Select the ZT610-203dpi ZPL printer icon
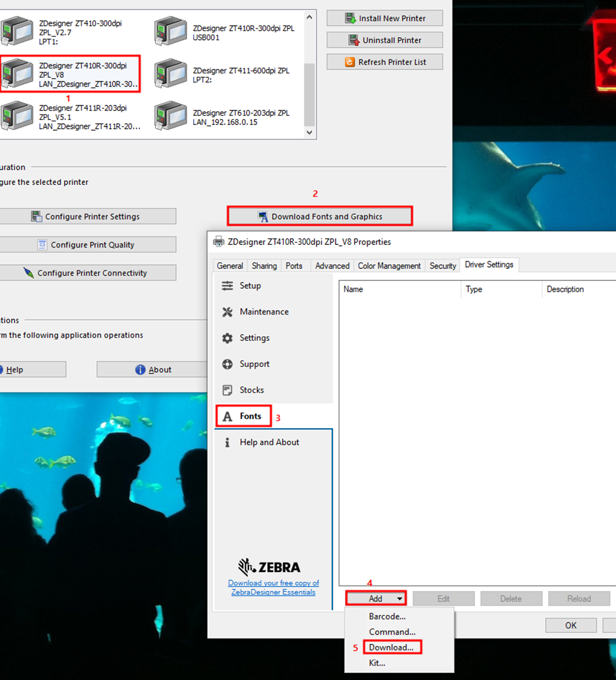The height and width of the screenshot is (680, 616). [170, 116]
